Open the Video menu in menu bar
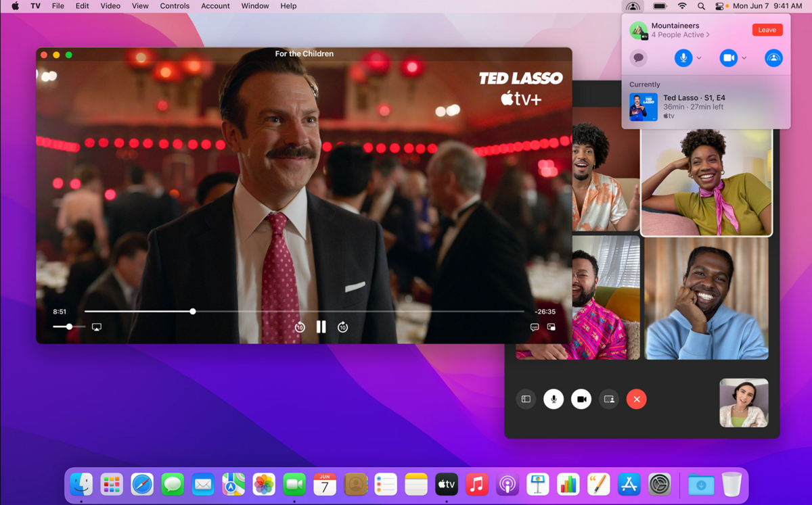Screen dimensions: 812x505 click(110, 6)
